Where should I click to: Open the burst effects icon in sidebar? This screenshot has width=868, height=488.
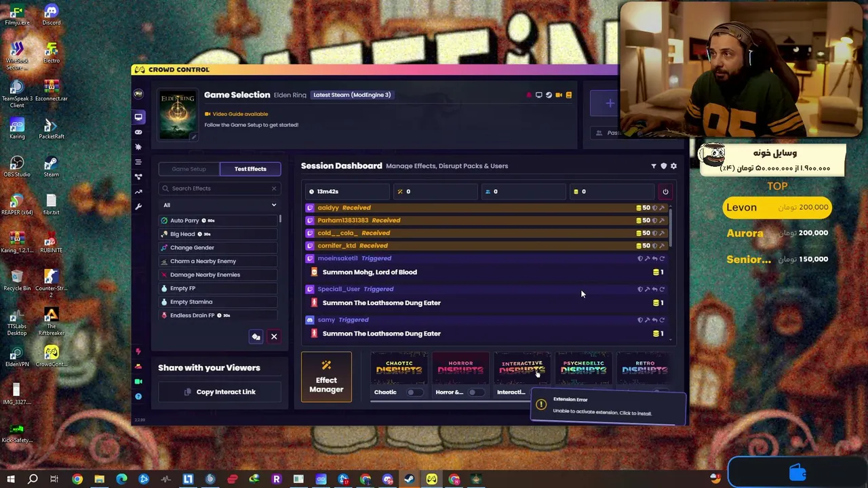(x=138, y=147)
